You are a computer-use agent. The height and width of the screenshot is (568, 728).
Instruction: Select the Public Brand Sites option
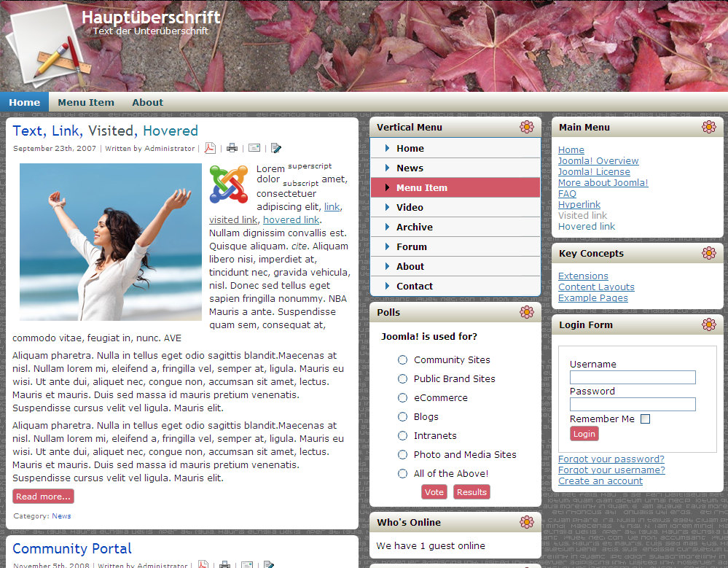(402, 379)
